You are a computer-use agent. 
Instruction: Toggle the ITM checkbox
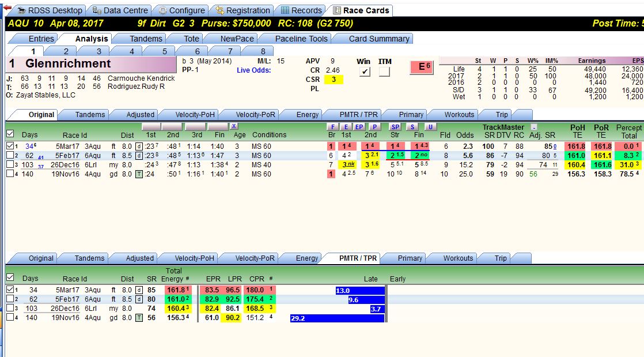point(384,72)
